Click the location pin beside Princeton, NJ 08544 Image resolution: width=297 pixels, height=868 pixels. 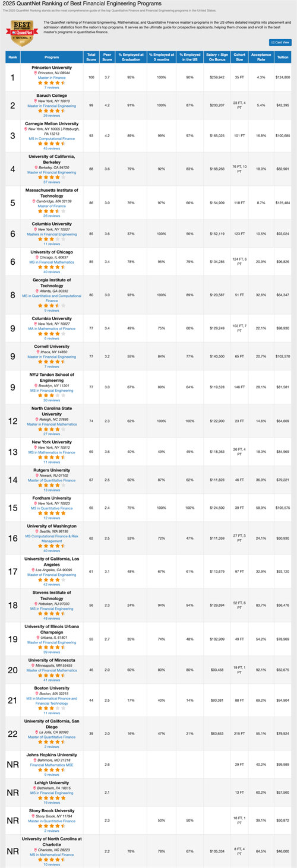(x=36, y=72)
